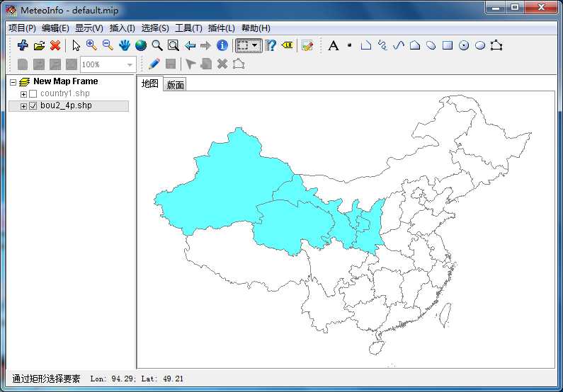Open the 选择(S) menu
This screenshot has height=392, width=563.
155,28
